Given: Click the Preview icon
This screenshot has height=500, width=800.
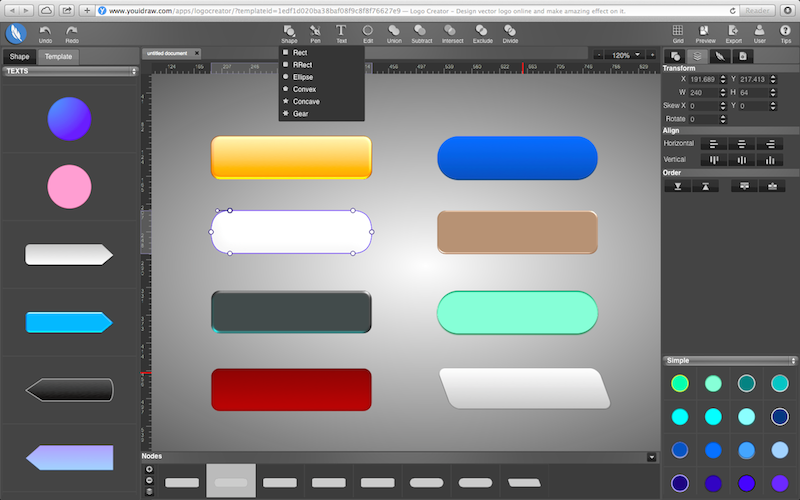Looking at the screenshot, I should point(706,33).
